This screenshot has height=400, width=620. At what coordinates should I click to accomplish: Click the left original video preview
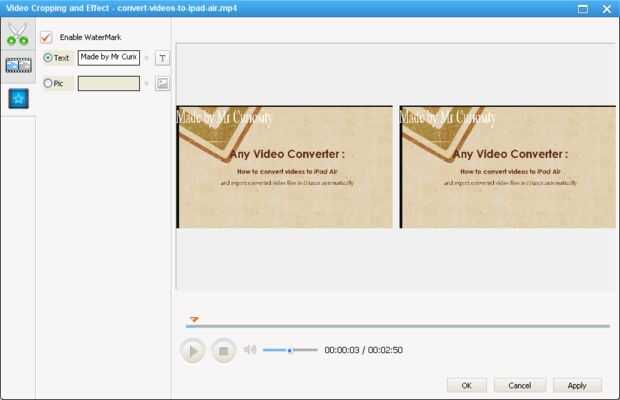[x=285, y=167]
